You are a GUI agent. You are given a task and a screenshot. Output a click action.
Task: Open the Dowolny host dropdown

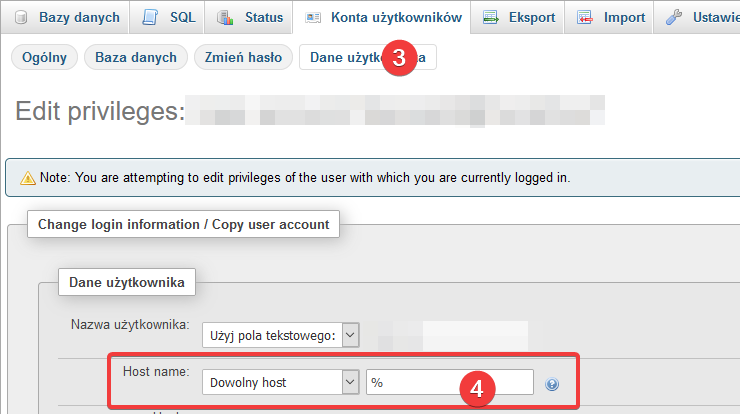(x=280, y=382)
